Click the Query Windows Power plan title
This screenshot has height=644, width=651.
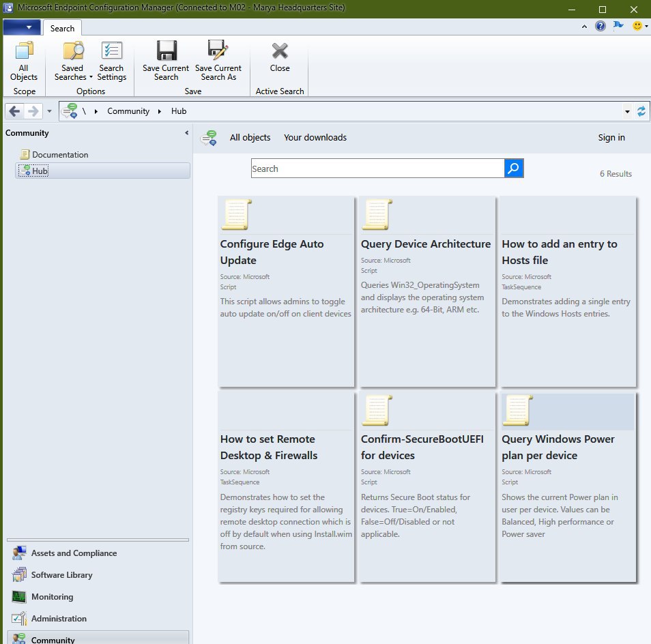tap(558, 448)
